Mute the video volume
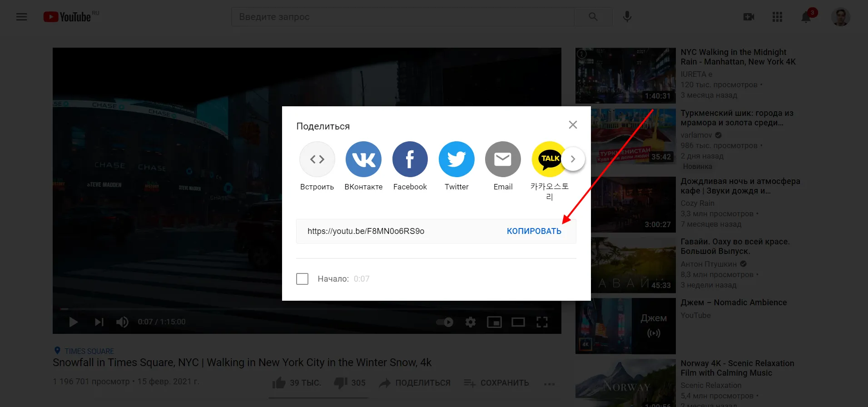Image resolution: width=868 pixels, height=407 pixels. (x=122, y=322)
